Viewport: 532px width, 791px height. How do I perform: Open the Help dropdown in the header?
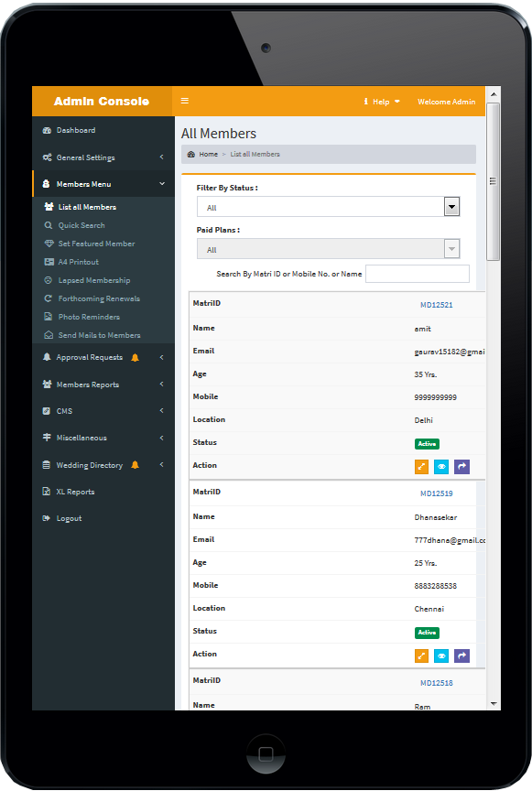tap(382, 102)
